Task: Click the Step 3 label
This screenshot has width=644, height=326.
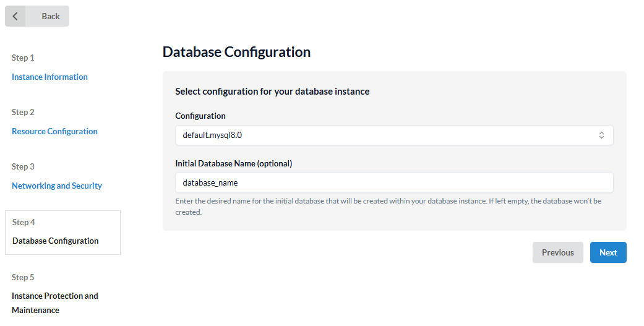Action: click(23, 166)
